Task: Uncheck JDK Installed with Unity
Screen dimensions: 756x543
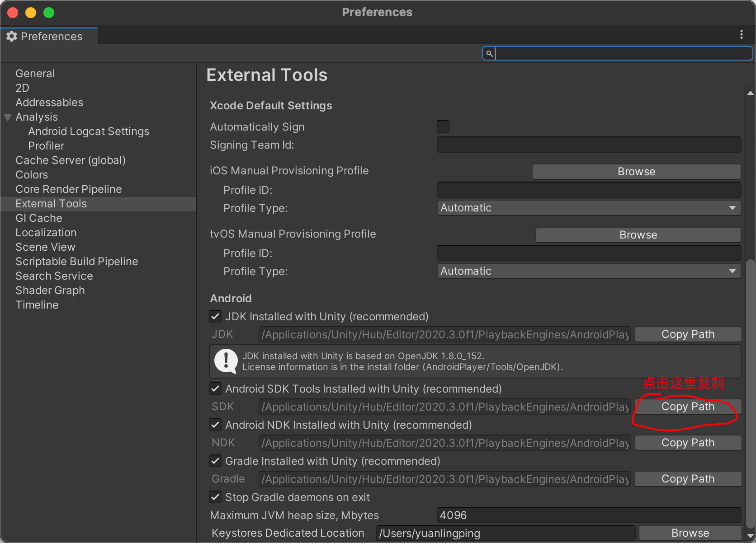Action: click(215, 316)
